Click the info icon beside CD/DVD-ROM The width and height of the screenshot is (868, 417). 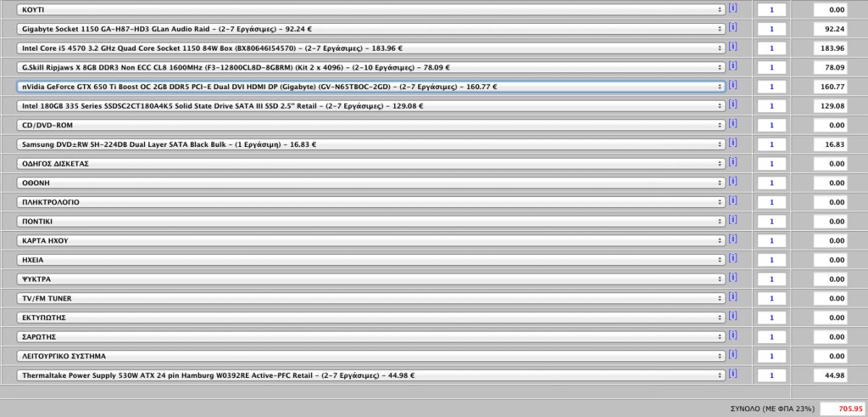(x=733, y=124)
